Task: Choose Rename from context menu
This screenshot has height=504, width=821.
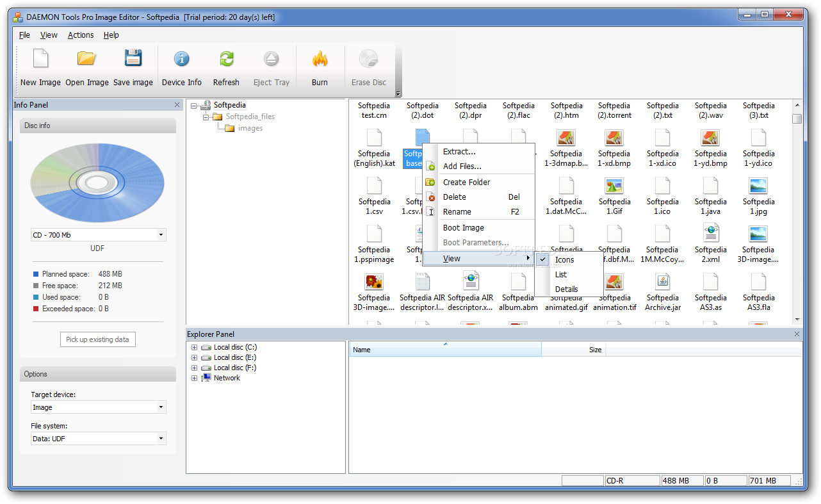Action: 479,212
